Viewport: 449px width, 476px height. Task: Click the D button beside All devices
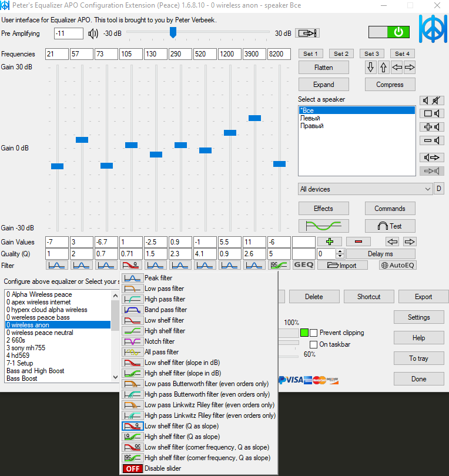pyautogui.click(x=438, y=189)
